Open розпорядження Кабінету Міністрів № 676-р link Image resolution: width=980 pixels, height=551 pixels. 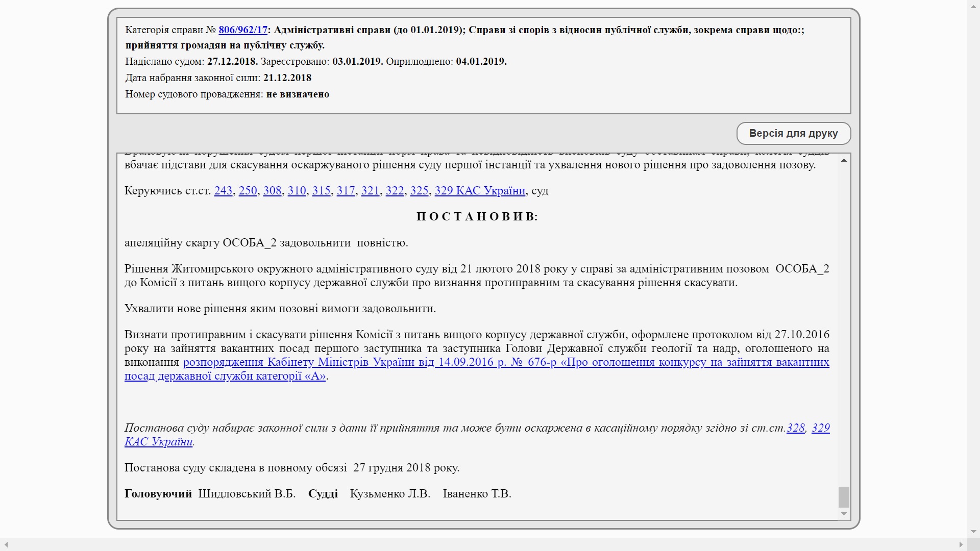click(477, 369)
